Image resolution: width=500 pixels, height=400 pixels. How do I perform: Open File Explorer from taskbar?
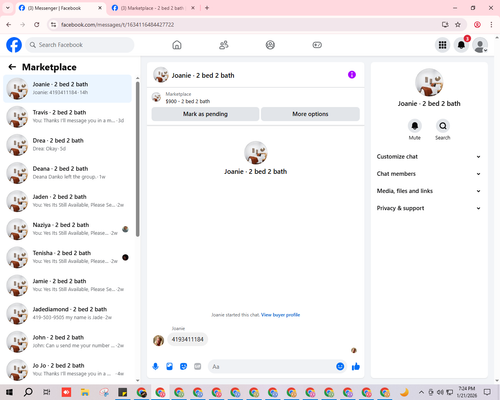[x=85, y=392]
